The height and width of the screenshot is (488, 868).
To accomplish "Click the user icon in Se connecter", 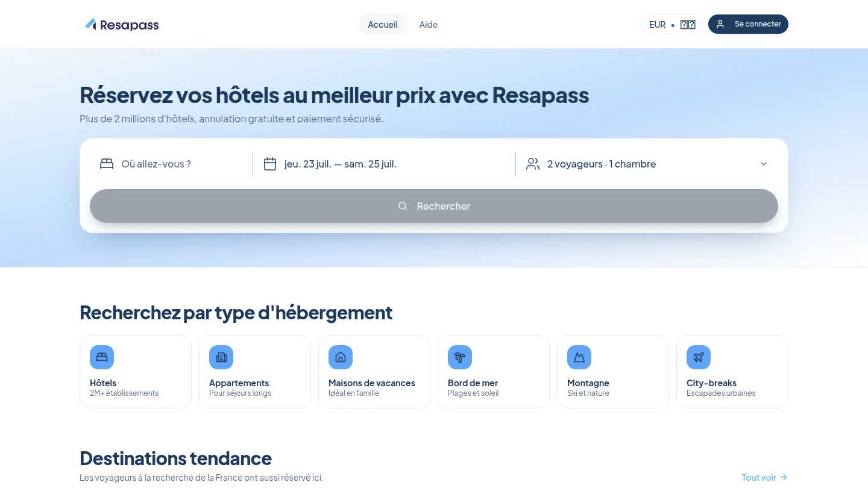I will point(720,24).
